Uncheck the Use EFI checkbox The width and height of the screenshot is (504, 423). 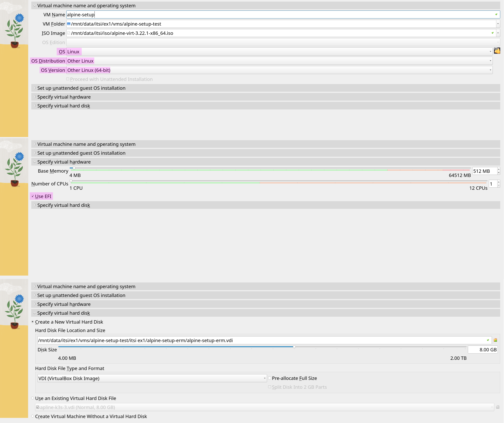tap(33, 196)
